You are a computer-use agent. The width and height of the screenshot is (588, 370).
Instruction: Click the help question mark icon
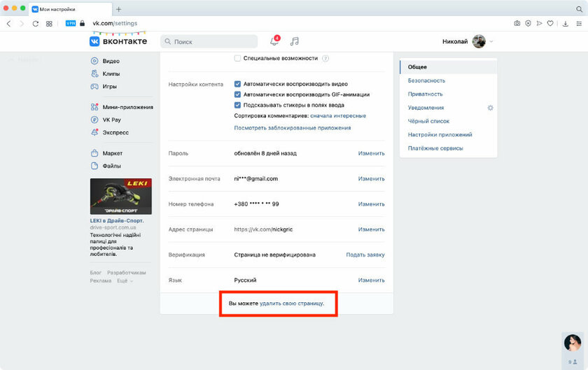[x=325, y=58]
